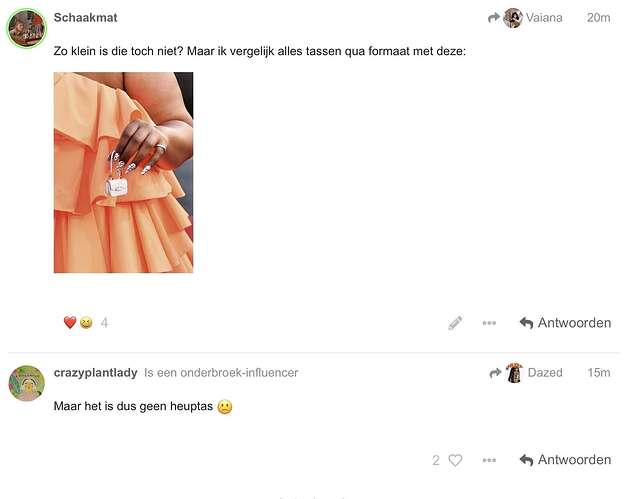Reply to Schaakmat's post via Antwoorden
The image size is (643, 499).
pyautogui.click(x=565, y=323)
